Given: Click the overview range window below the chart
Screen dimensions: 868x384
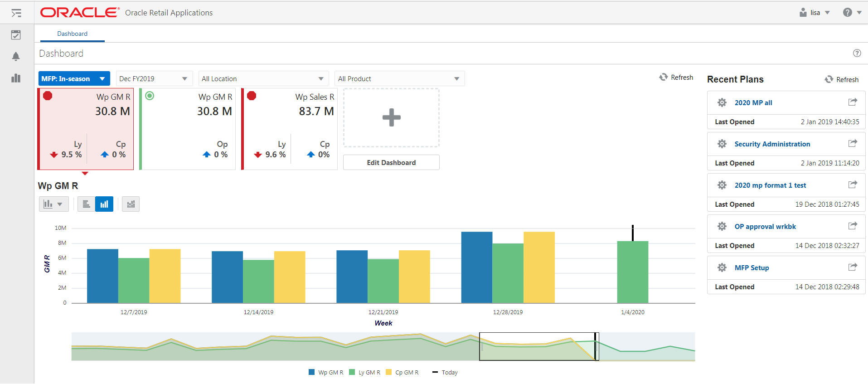Looking at the screenshot, I should tap(539, 347).
